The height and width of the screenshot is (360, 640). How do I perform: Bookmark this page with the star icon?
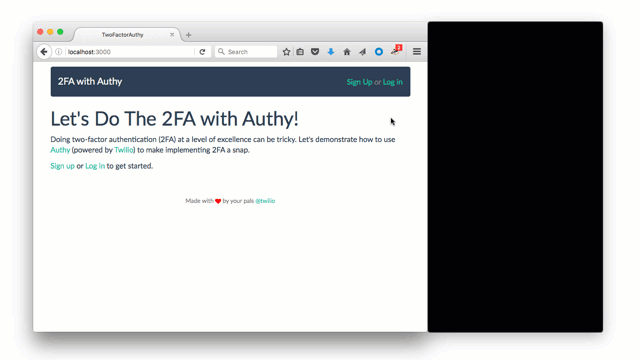287,52
